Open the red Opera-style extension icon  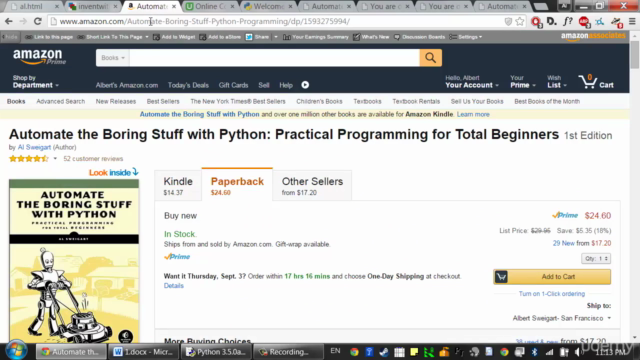pyautogui.click(x=536, y=22)
